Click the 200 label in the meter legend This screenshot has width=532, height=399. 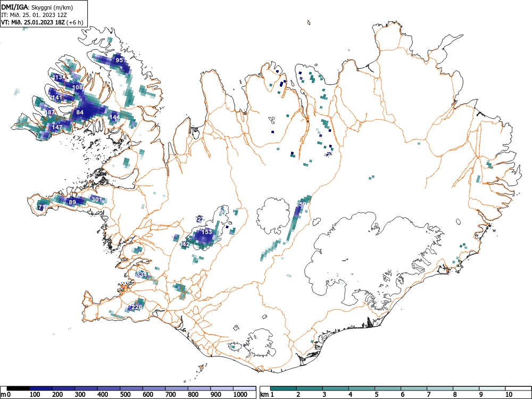pos(57,395)
